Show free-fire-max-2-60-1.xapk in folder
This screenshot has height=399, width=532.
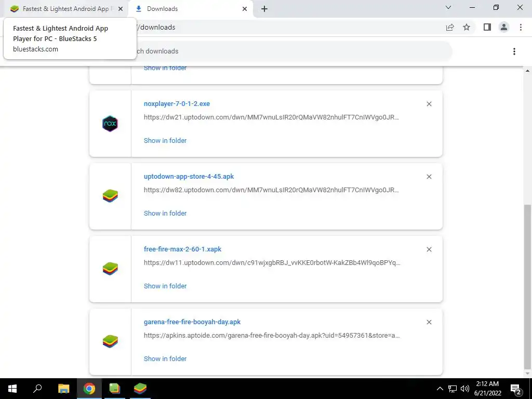click(x=165, y=286)
